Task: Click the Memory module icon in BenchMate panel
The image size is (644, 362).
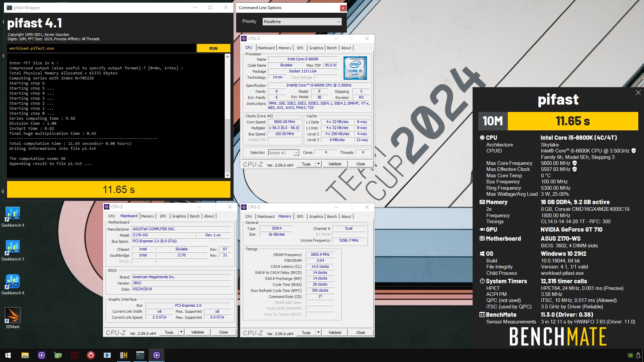Action: 482,202
